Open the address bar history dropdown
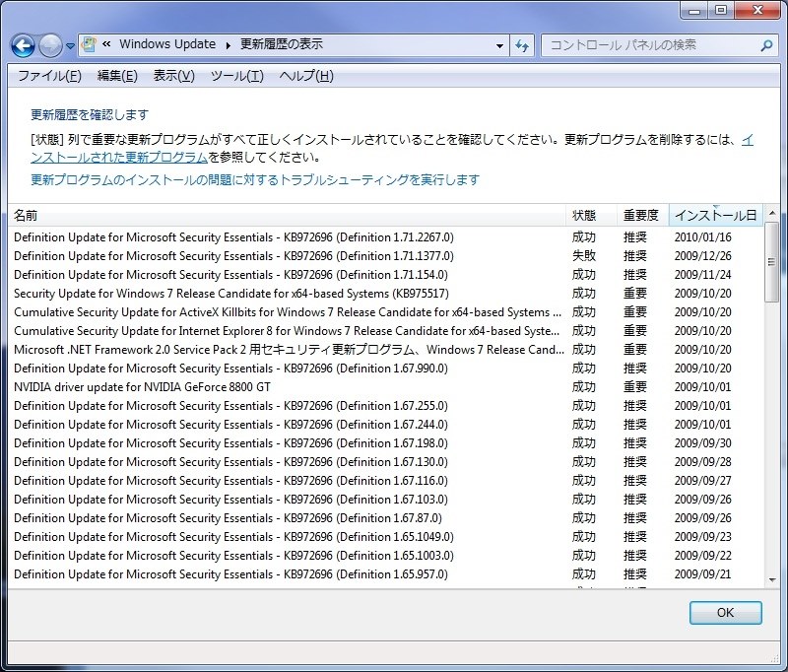The image size is (788, 672). [500, 44]
